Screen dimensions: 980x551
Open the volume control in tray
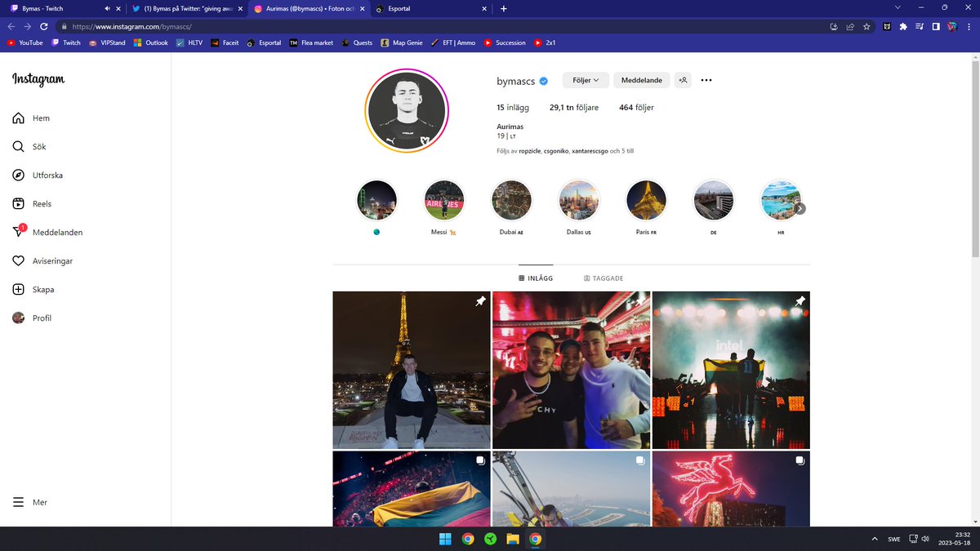tap(924, 539)
